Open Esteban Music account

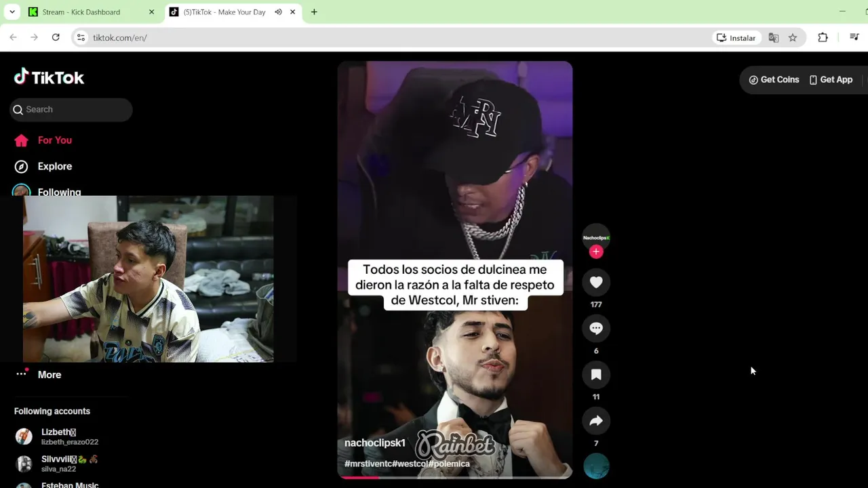point(70,485)
